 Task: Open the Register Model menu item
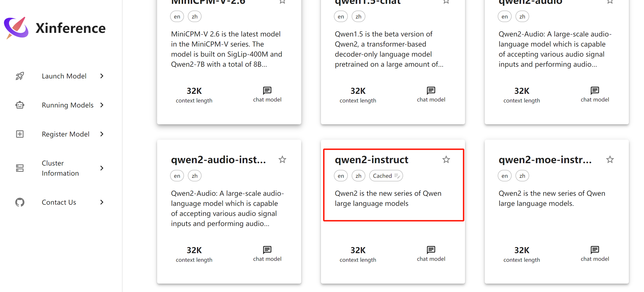point(66,134)
